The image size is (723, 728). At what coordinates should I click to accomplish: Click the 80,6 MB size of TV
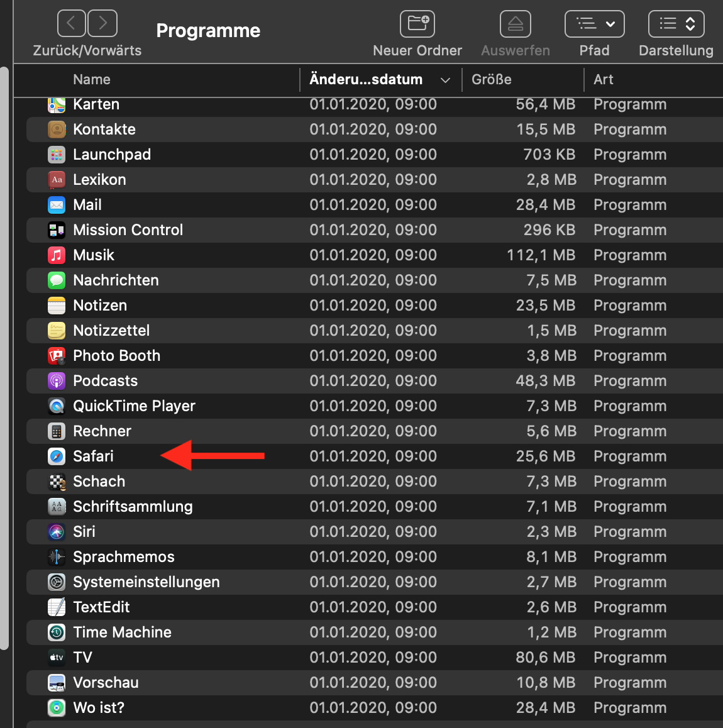546,658
